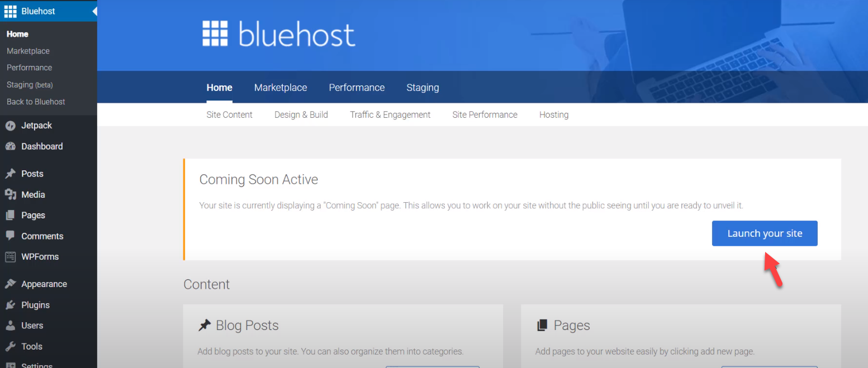Image resolution: width=868 pixels, height=368 pixels.
Task: Click the Bluehost grid icon in sidebar
Action: (10, 11)
